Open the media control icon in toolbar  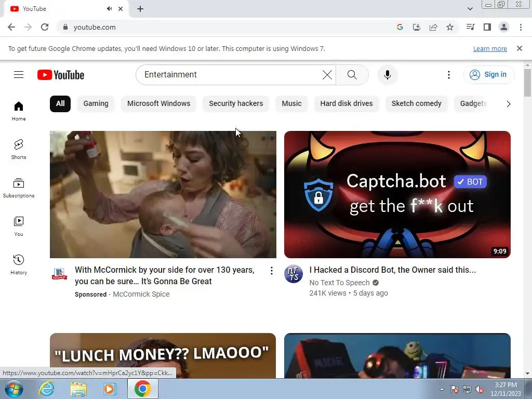pyautogui.click(x=471, y=27)
